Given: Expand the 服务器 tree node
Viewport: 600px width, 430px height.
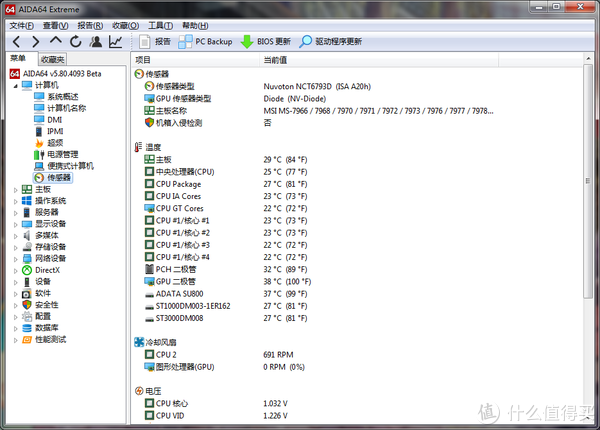Looking at the screenshot, I should [15, 213].
